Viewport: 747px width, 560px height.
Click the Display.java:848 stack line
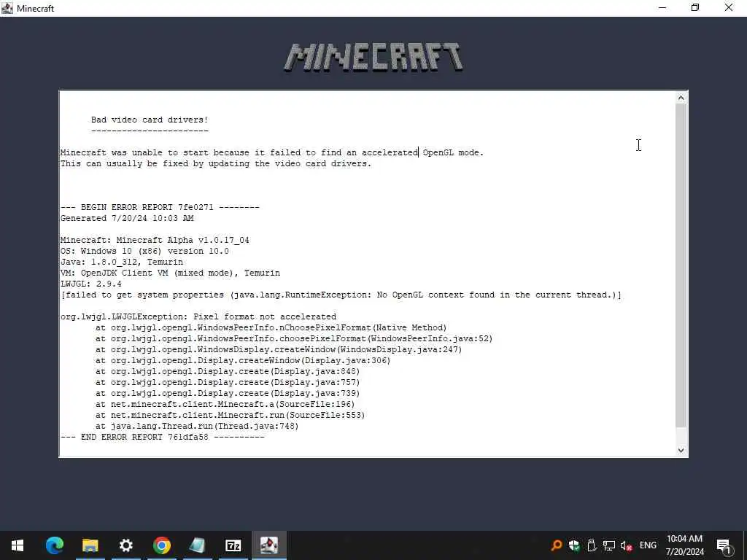(x=228, y=372)
